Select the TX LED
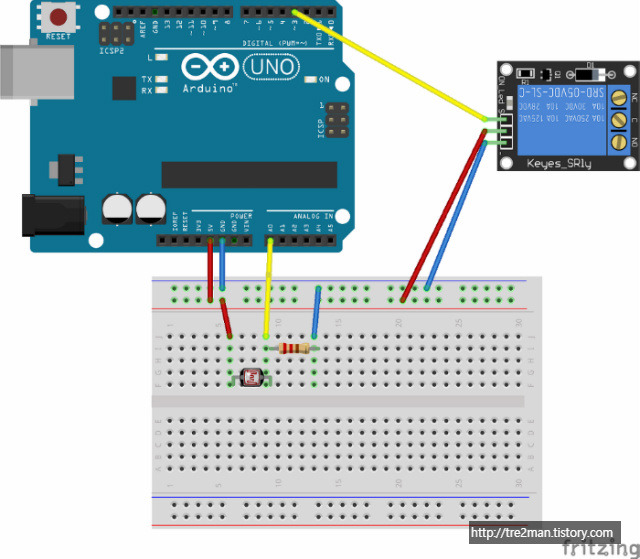The image size is (640, 559). [161, 79]
